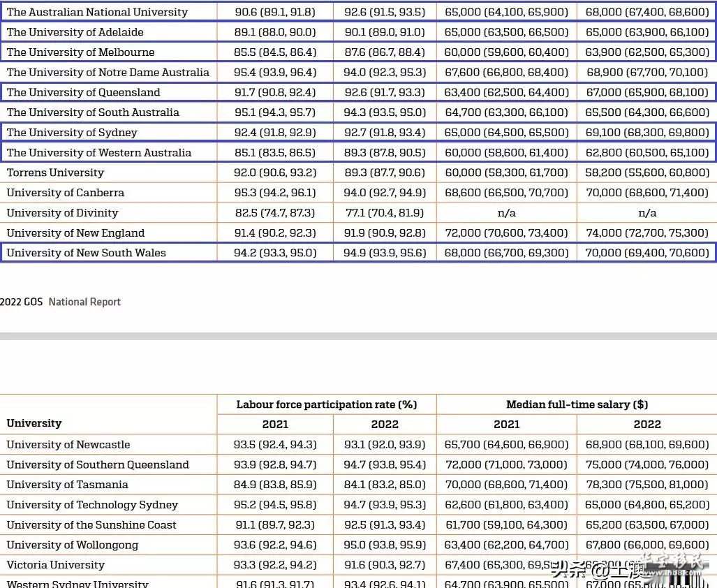Click 'Victoria University' name cell

click(55, 565)
